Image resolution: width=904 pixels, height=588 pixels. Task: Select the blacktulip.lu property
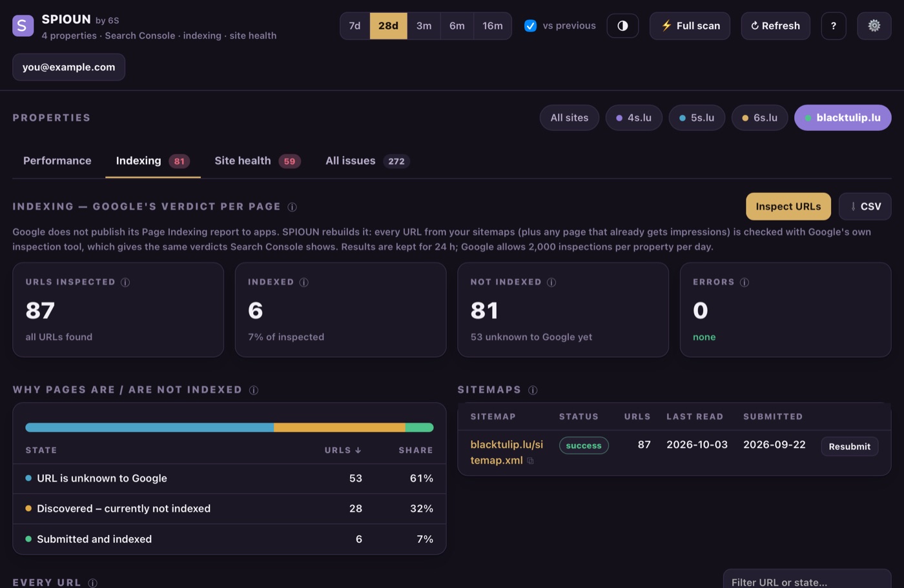(x=843, y=118)
